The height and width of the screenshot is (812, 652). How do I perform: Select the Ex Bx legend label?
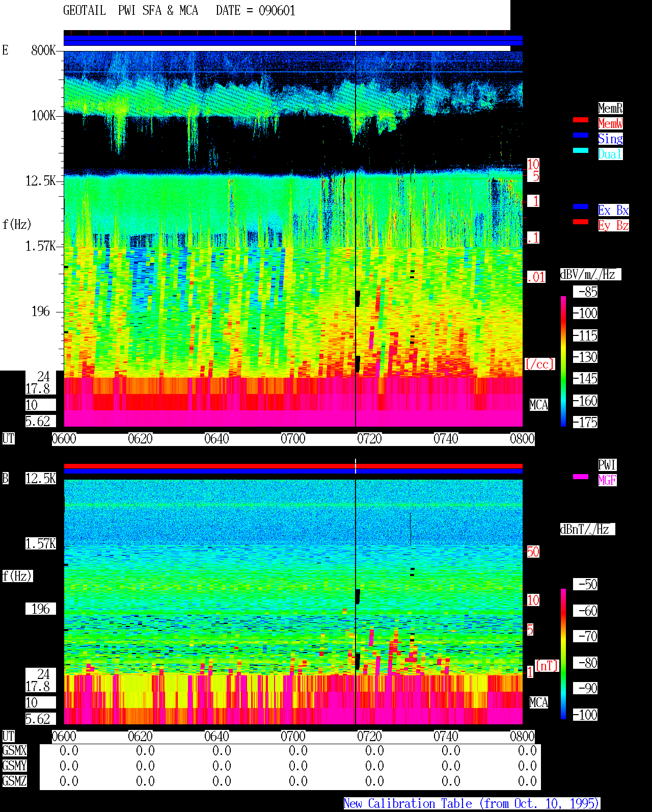tap(613, 210)
